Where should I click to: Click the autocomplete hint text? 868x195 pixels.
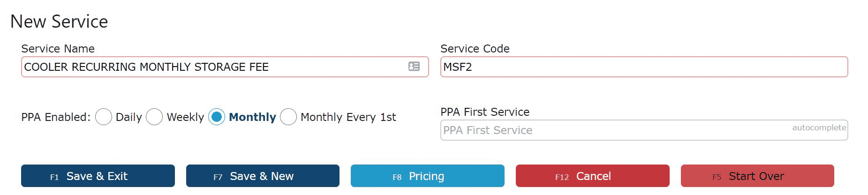[819, 127]
